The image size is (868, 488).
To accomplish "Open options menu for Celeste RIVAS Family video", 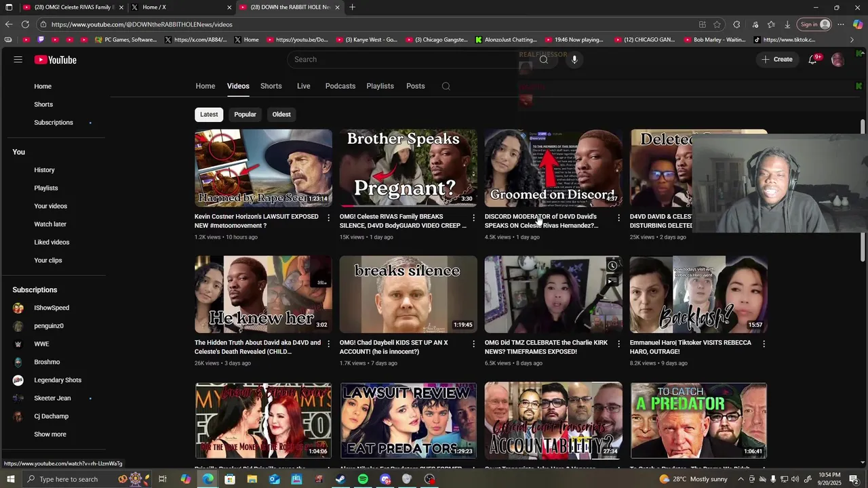I will [x=473, y=218].
